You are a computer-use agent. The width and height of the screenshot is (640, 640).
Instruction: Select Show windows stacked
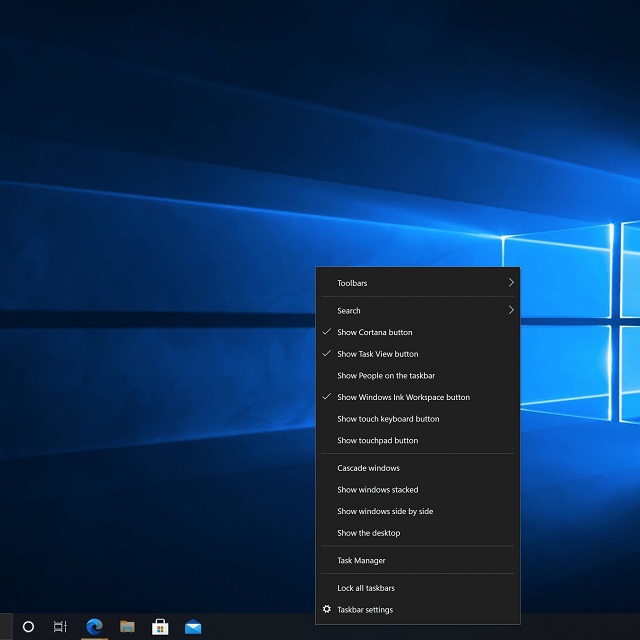tap(418, 490)
